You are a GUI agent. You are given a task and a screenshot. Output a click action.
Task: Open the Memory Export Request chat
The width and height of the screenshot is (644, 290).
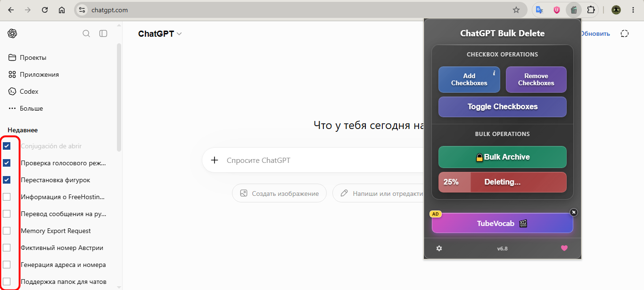[x=56, y=231]
